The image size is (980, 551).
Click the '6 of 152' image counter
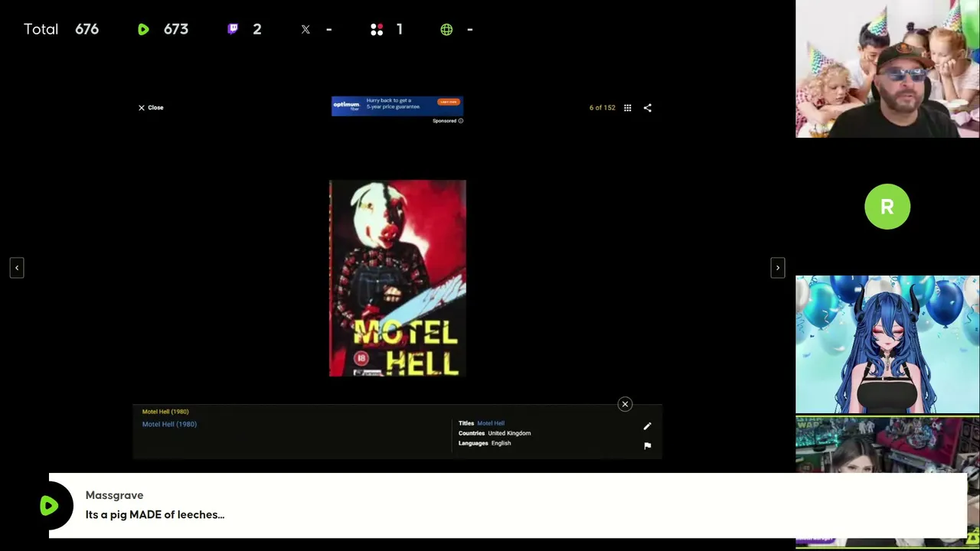point(602,108)
